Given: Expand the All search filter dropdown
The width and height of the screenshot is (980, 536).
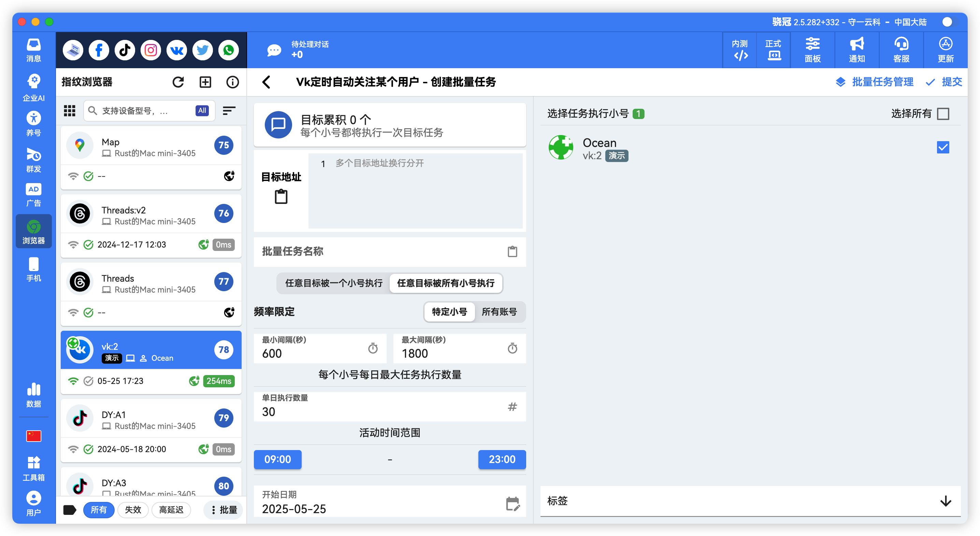Looking at the screenshot, I should (202, 110).
